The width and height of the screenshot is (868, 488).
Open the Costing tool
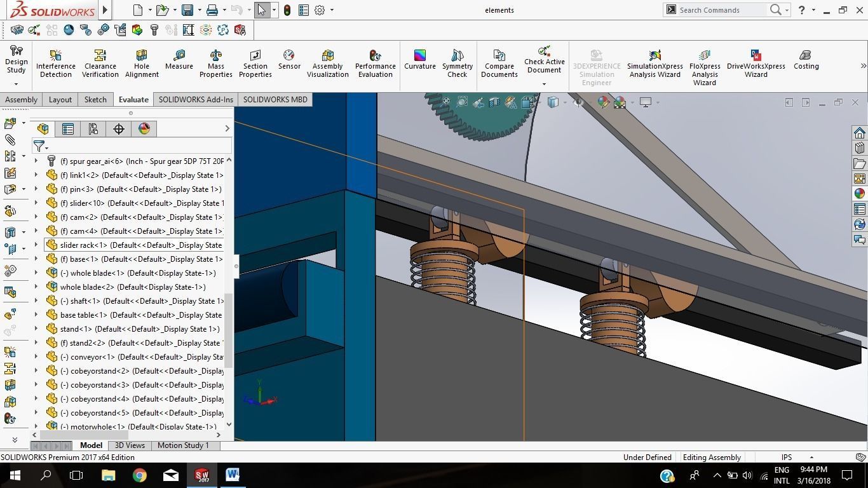click(806, 60)
